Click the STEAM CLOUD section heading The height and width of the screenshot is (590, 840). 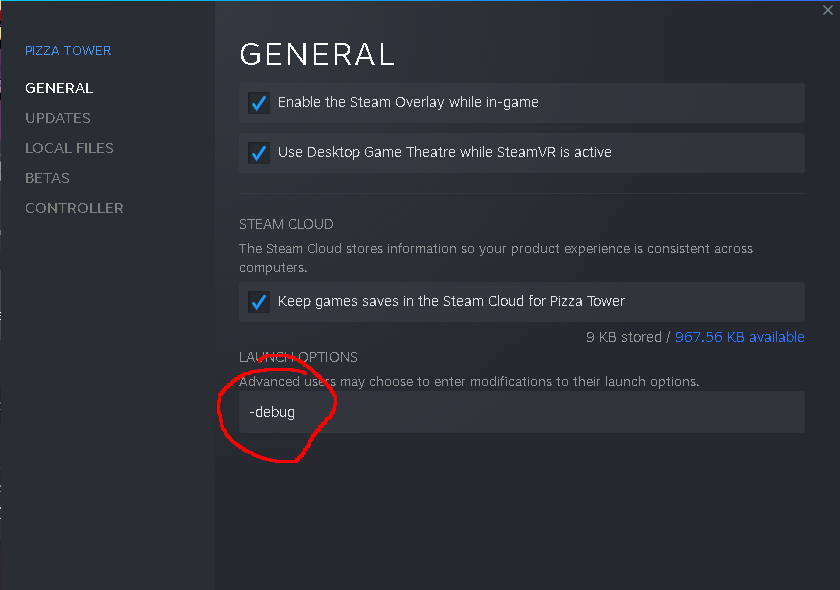coord(286,224)
